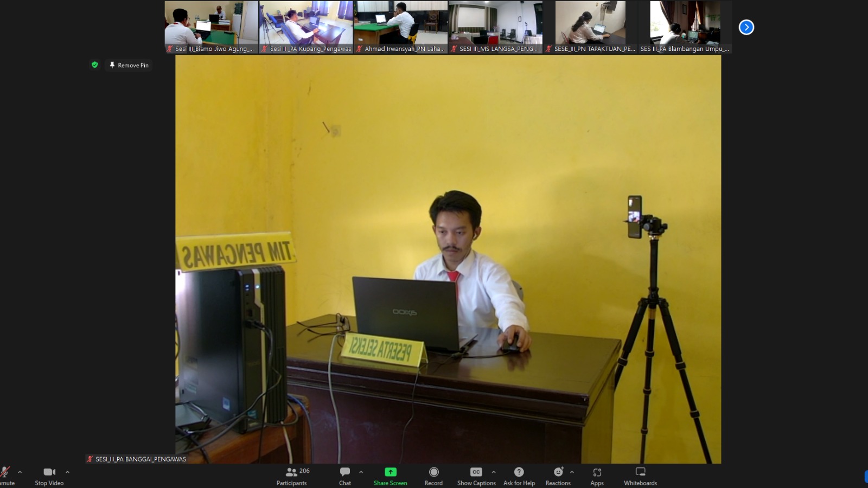Show next page of video thumbnails
The image size is (868, 488).
coord(746,27)
